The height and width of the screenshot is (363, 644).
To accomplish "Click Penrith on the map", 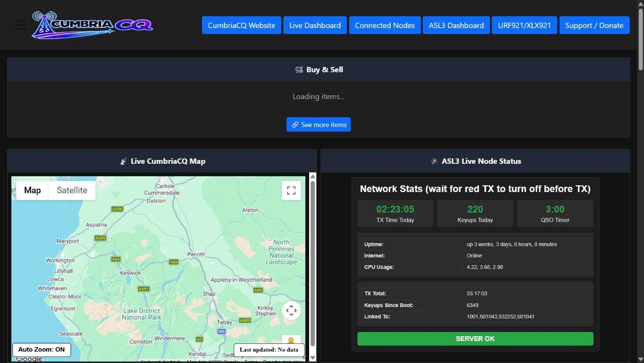I will [196, 255].
